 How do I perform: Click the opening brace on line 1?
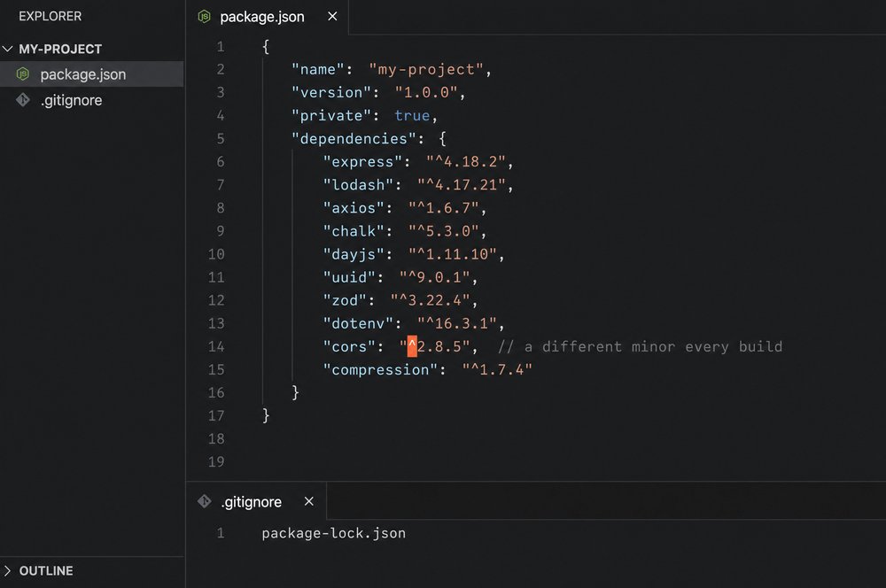pos(266,46)
